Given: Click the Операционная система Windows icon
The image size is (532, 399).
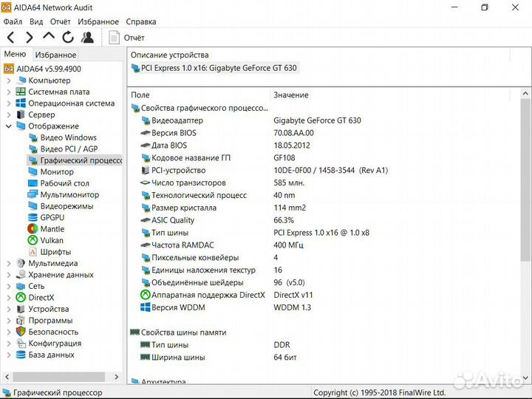Looking at the screenshot, I should tap(21, 103).
